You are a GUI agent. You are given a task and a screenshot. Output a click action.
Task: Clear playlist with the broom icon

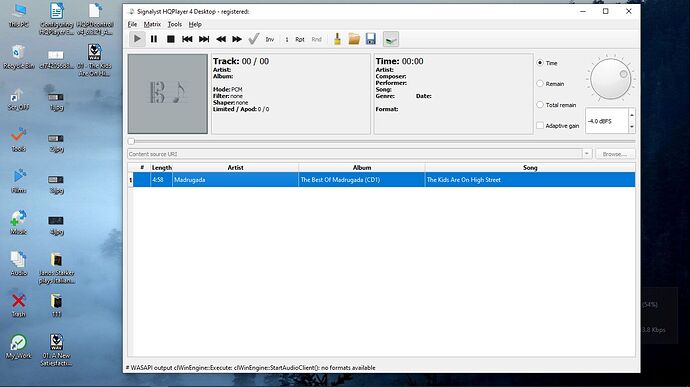pyautogui.click(x=337, y=39)
